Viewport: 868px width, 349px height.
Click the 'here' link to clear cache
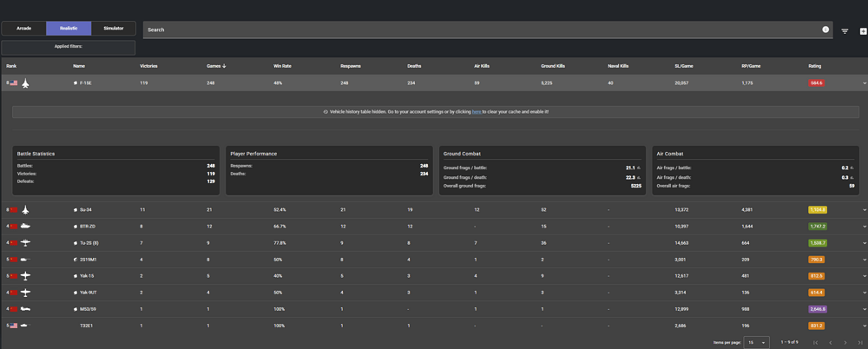click(476, 112)
